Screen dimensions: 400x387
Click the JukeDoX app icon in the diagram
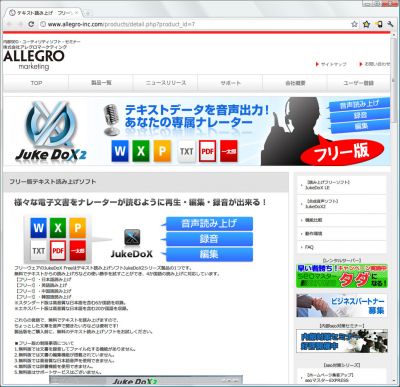point(132,237)
